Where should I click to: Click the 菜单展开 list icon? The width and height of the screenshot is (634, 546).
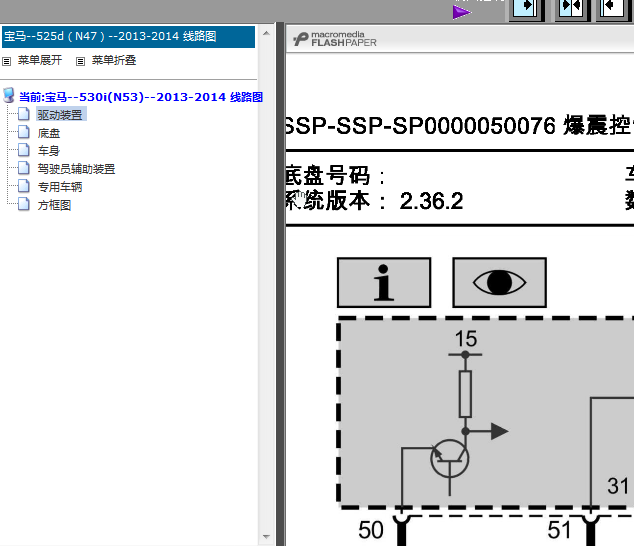[6, 61]
